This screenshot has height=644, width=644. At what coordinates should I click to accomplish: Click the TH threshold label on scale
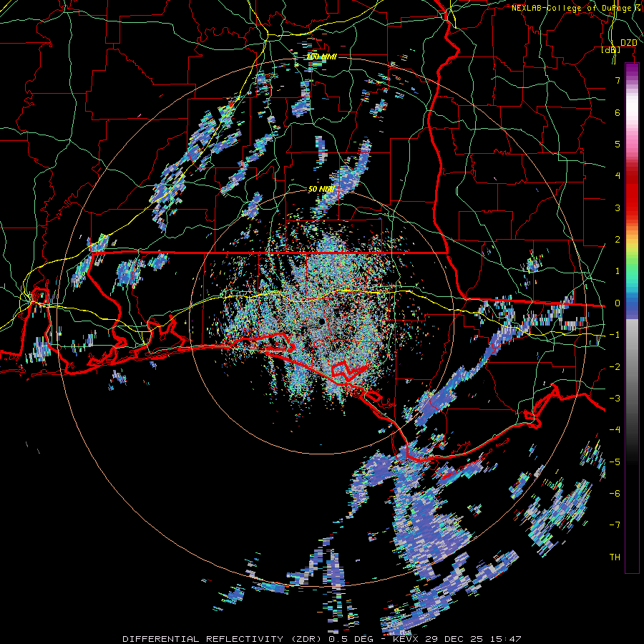[x=615, y=557]
